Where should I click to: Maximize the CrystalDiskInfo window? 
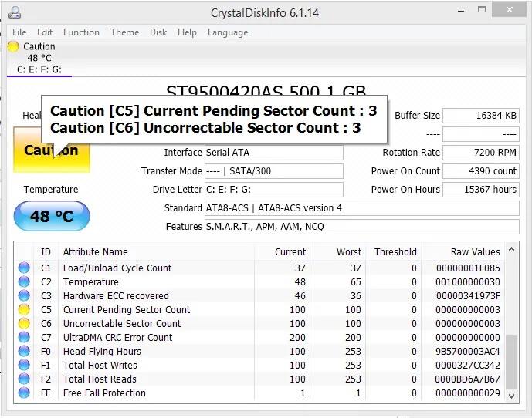click(x=482, y=10)
